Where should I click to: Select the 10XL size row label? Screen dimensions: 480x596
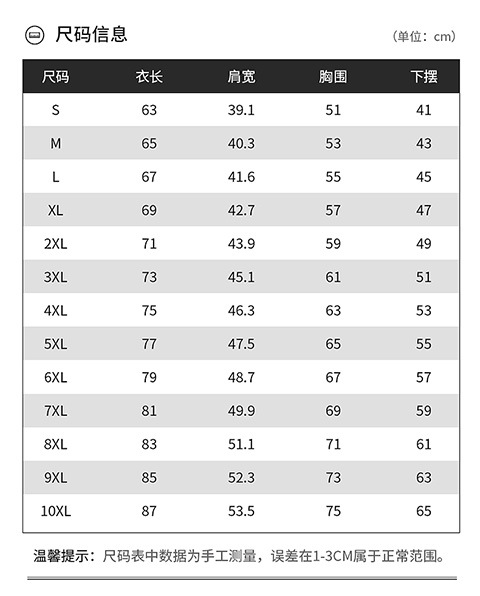(x=55, y=511)
